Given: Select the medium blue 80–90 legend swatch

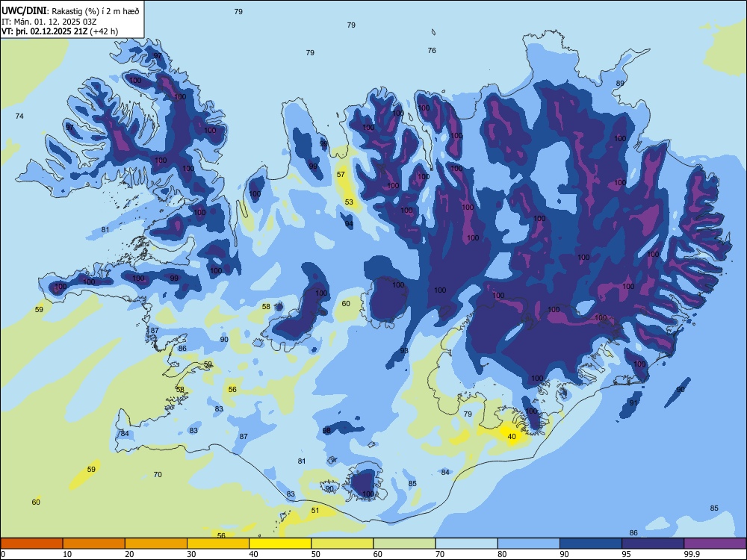Looking at the screenshot, I should (529, 544).
